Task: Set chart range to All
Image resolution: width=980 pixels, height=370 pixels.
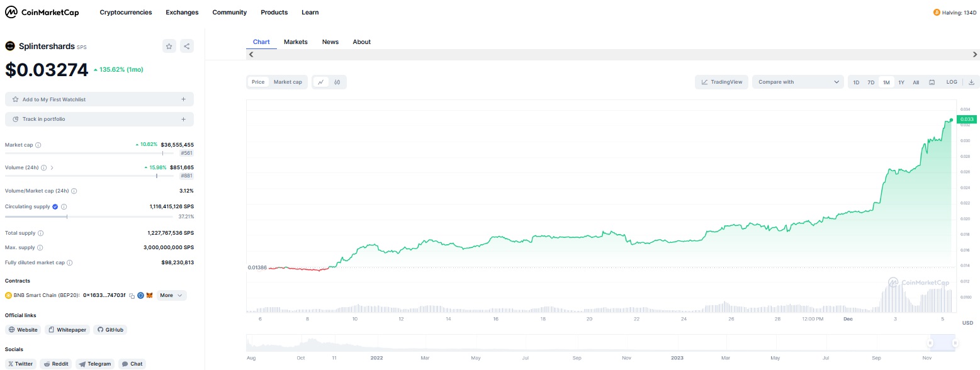Action: (916, 82)
